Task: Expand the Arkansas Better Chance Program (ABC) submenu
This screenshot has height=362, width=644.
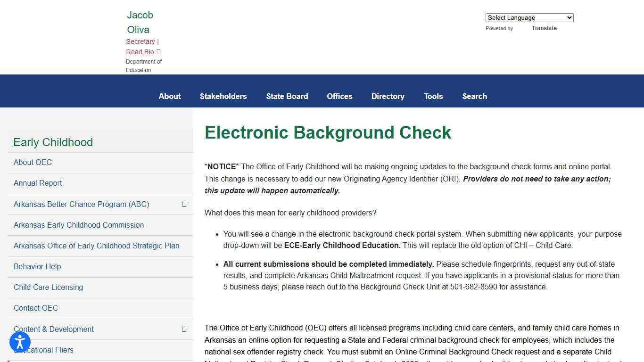Action: pyautogui.click(x=184, y=204)
